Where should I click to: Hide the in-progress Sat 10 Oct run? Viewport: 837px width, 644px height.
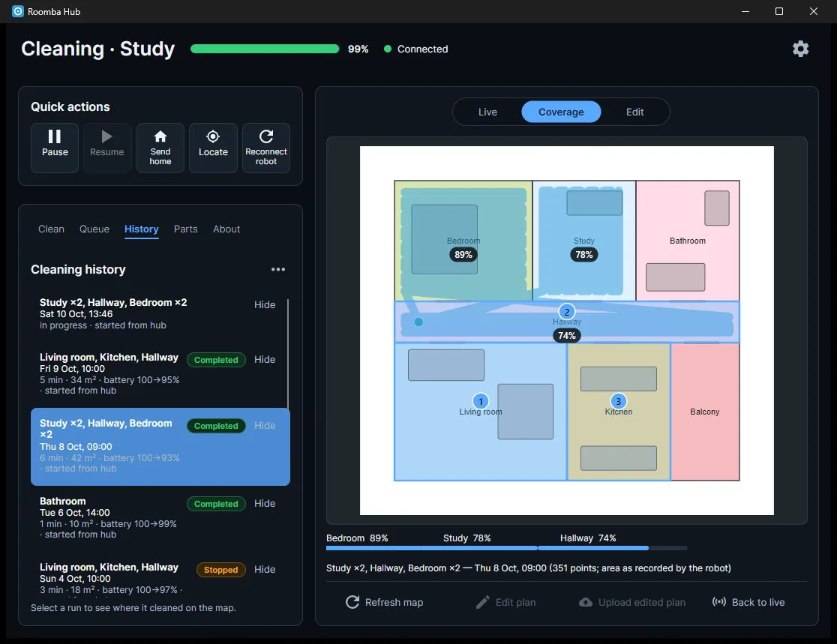(x=265, y=304)
